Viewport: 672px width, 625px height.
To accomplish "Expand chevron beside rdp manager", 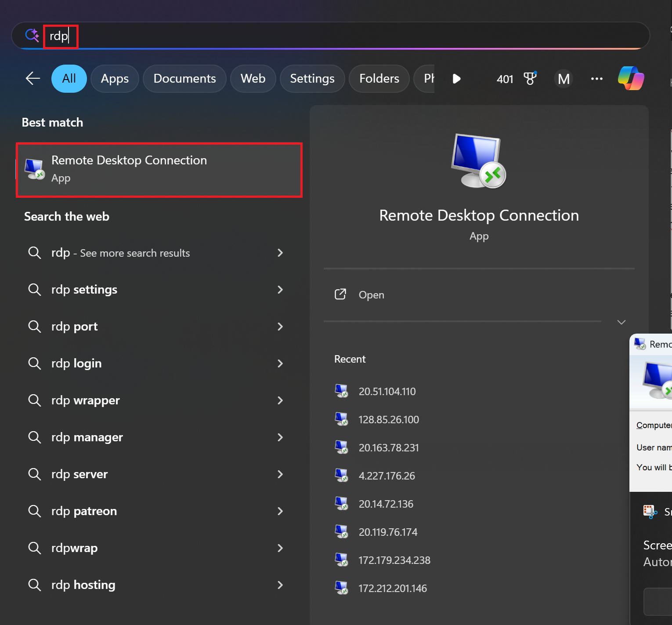I will [280, 437].
